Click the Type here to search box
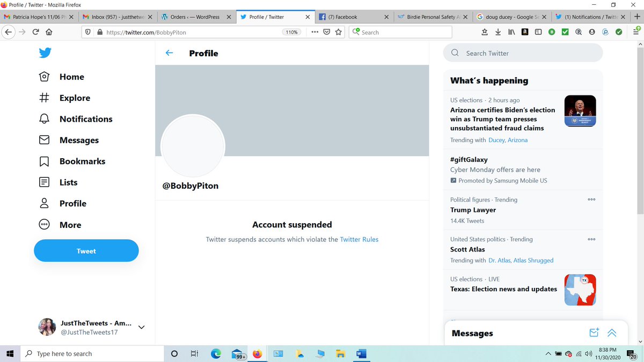 (91, 354)
